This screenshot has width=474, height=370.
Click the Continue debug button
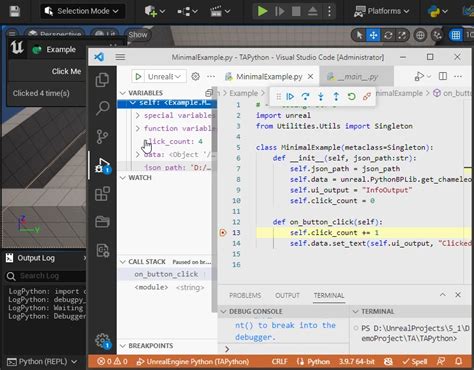290,97
